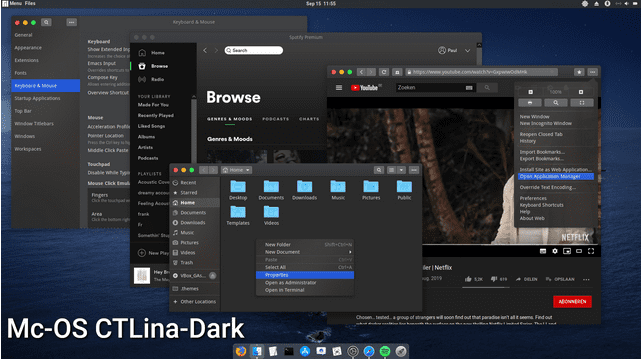Enter fullscreen on the YouTube player
This screenshot has width=641, height=360.
pos(591,251)
